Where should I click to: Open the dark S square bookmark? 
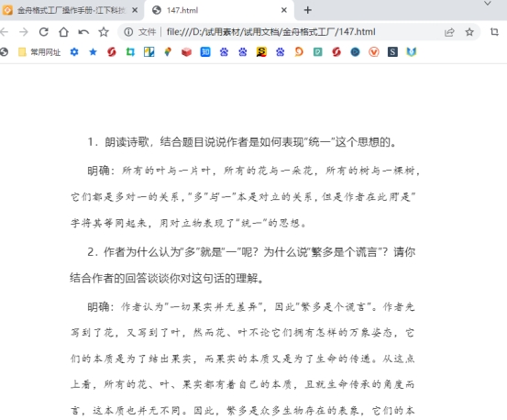[x=392, y=51]
